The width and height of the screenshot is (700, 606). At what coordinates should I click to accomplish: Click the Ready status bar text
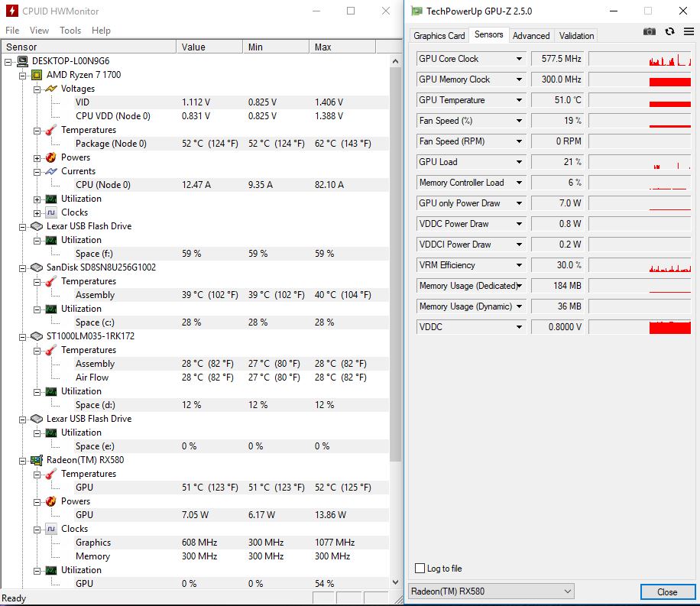(14, 598)
